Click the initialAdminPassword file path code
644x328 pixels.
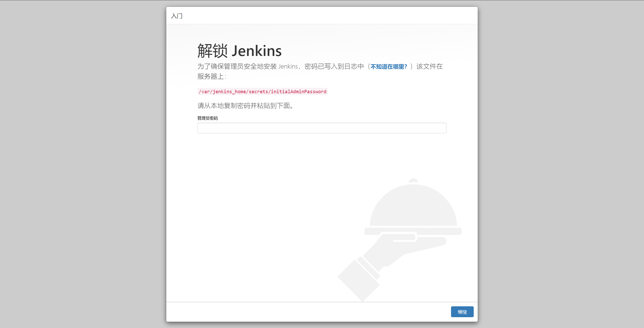click(262, 91)
